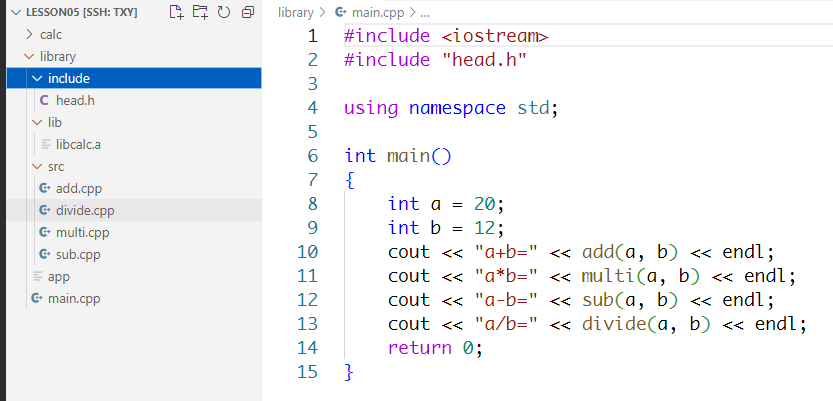Collapse the lib folder chevron
The width and height of the screenshot is (833, 401).
(37, 123)
